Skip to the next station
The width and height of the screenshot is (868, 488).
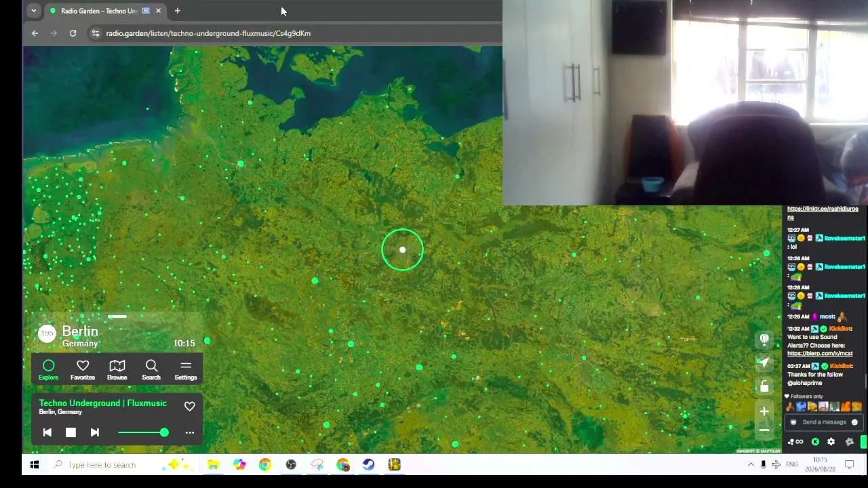[95, 432]
